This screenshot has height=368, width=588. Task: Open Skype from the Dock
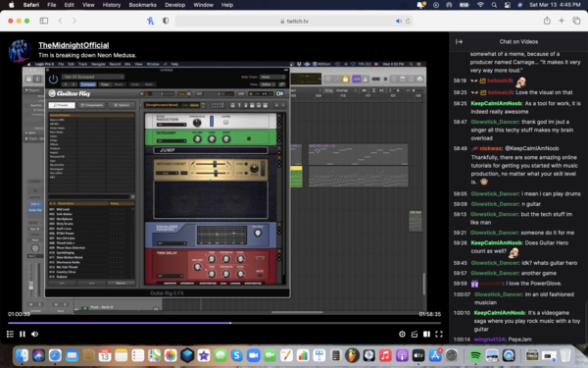(236, 355)
